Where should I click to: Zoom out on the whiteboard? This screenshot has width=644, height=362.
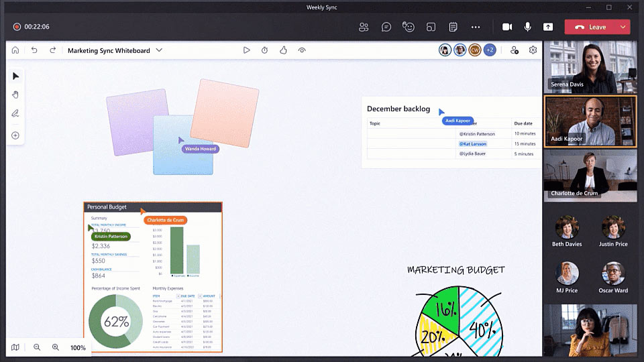(x=37, y=347)
